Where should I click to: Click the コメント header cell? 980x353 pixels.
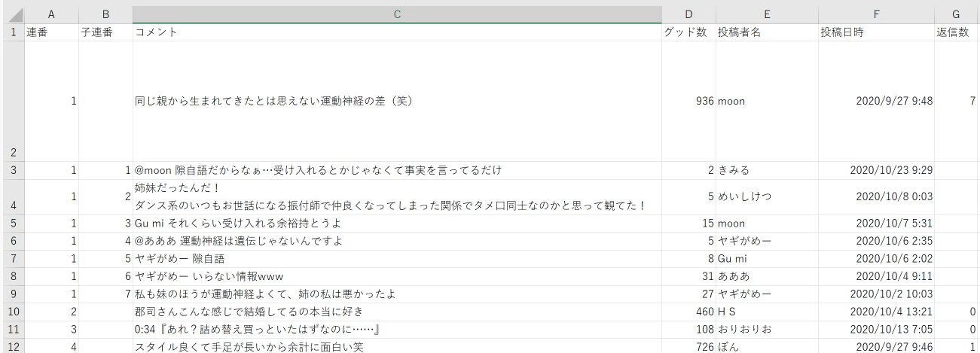tap(397, 32)
